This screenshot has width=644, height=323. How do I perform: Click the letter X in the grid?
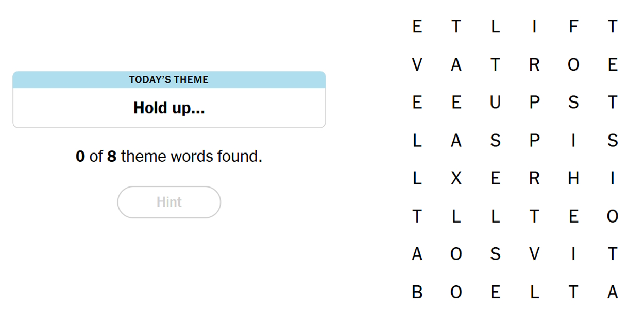point(456,179)
